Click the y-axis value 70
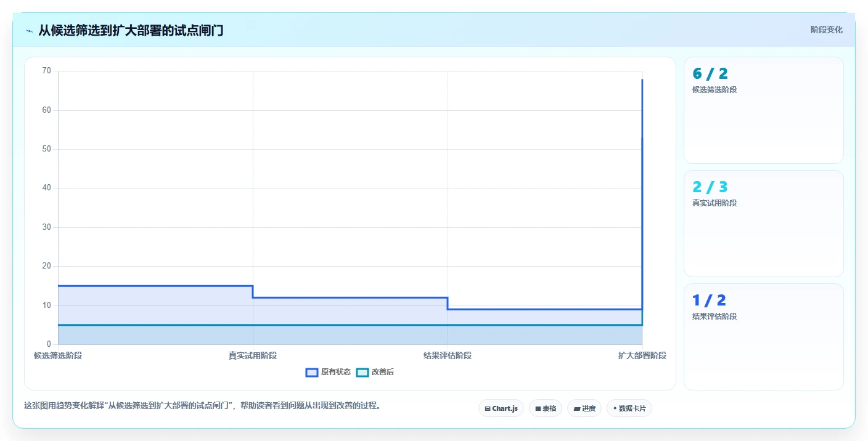The image size is (868, 441). (47, 71)
